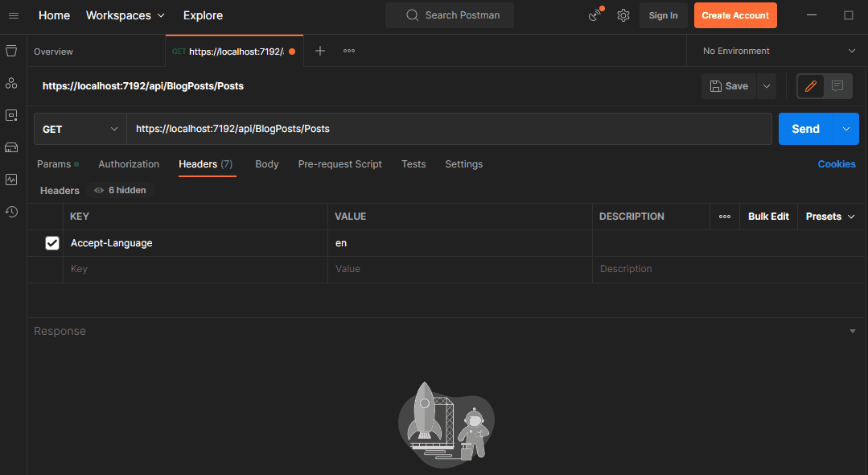Select the localhost:7192 request tab
The width and height of the screenshot is (868, 475).
(x=234, y=51)
